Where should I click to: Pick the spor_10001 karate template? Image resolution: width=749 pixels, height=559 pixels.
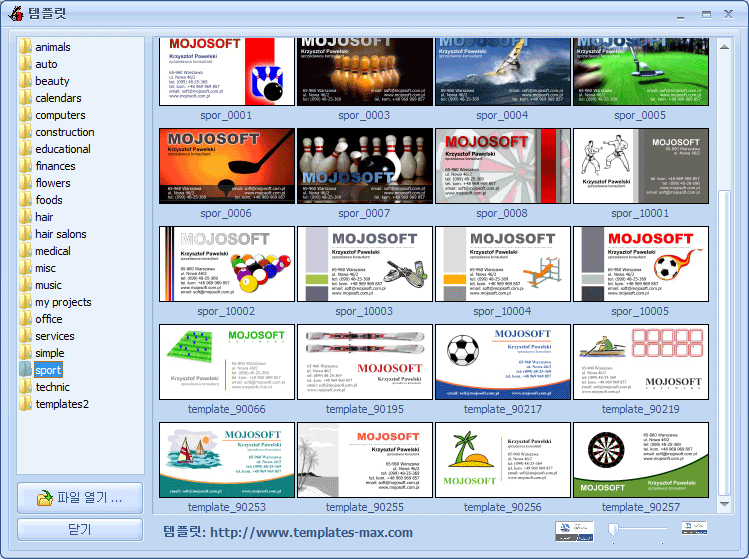point(641,166)
